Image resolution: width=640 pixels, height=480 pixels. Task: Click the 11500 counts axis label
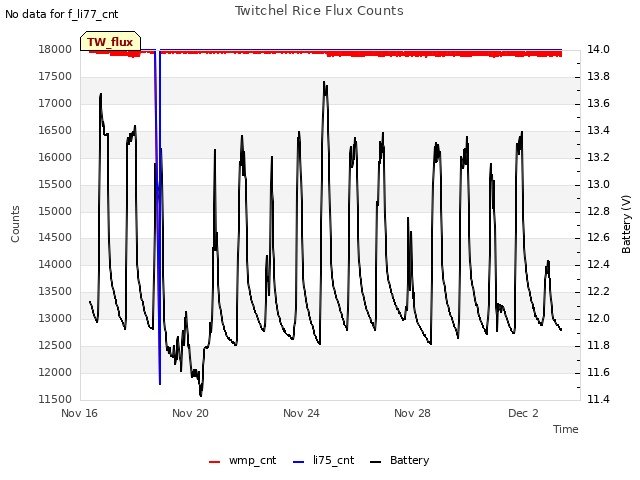point(55,399)
